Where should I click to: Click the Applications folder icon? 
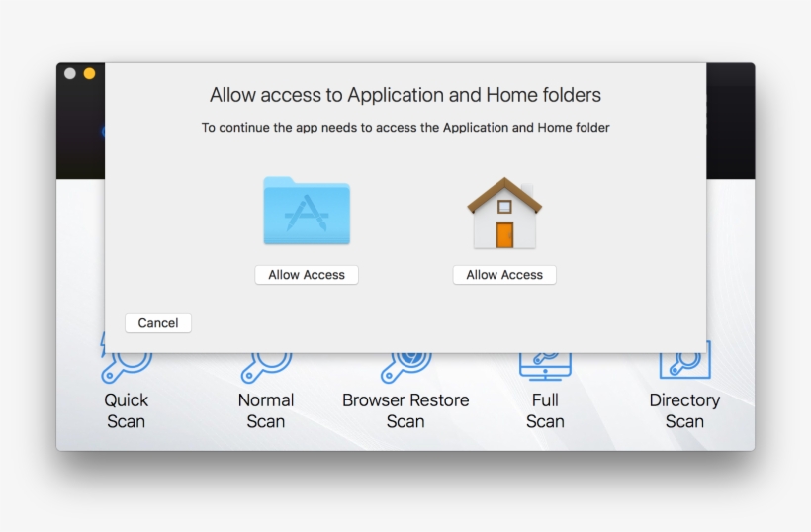307,211
